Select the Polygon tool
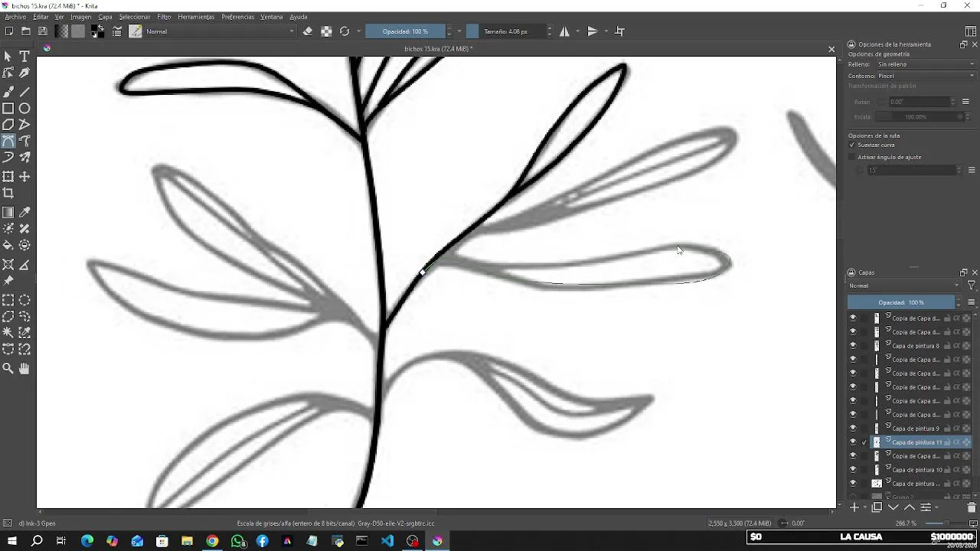Viewport: 980px width, 551px height. tap(8, 125)
